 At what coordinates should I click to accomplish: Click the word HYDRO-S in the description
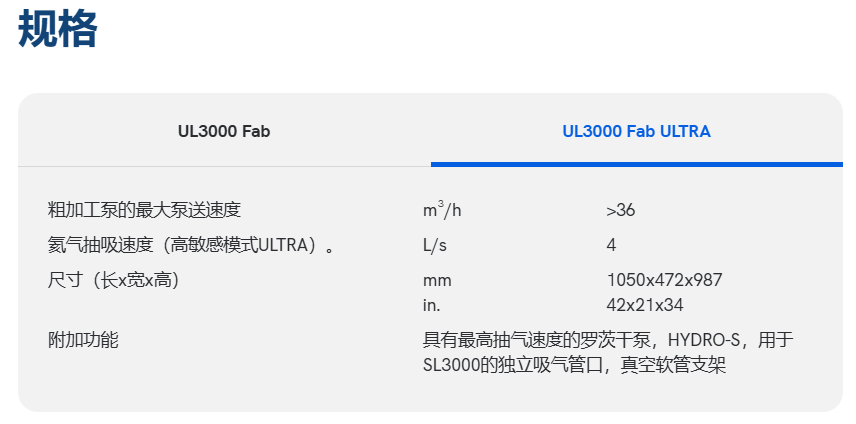[707, 340]
